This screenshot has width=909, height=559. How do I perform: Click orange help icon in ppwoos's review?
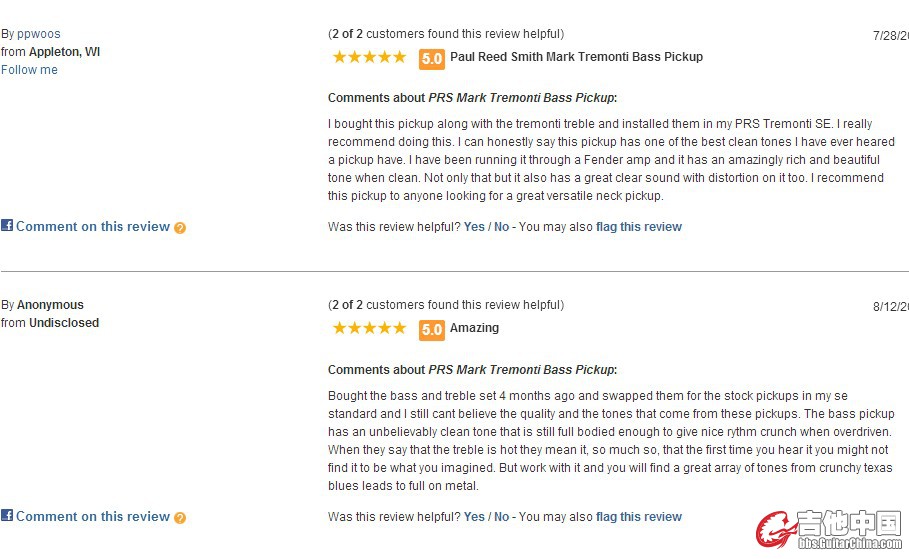[x=180, y=228]
